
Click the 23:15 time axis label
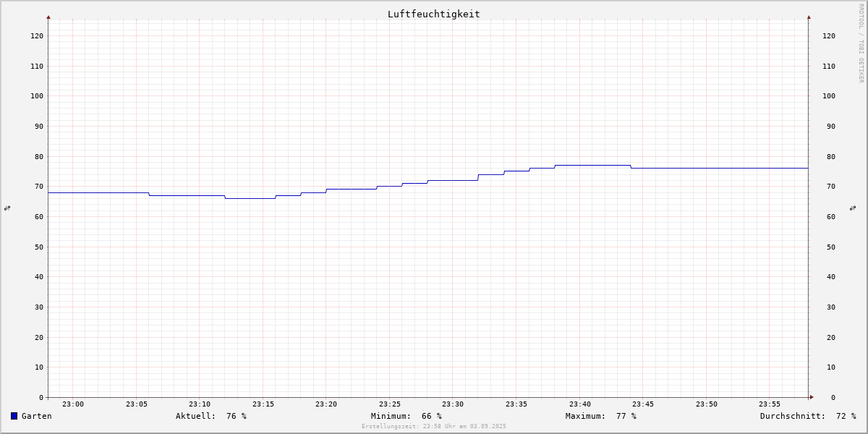[263, 404]
